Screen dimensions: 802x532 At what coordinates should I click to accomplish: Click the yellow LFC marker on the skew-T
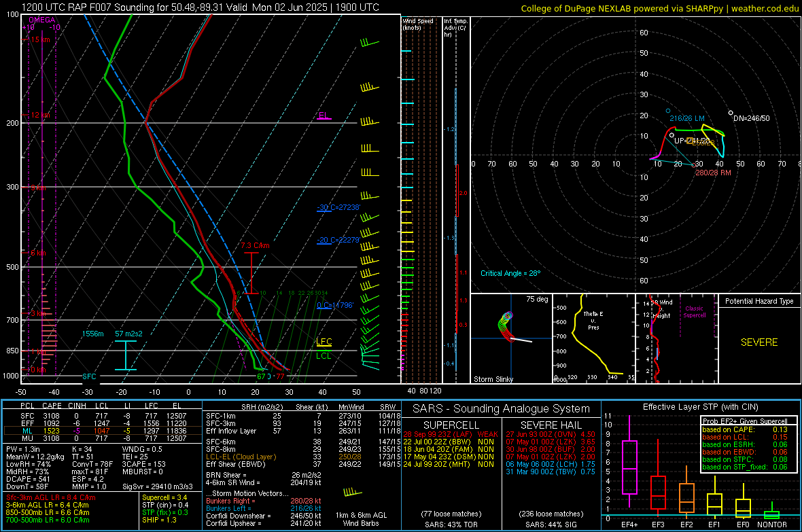click(x=324, y=342)
